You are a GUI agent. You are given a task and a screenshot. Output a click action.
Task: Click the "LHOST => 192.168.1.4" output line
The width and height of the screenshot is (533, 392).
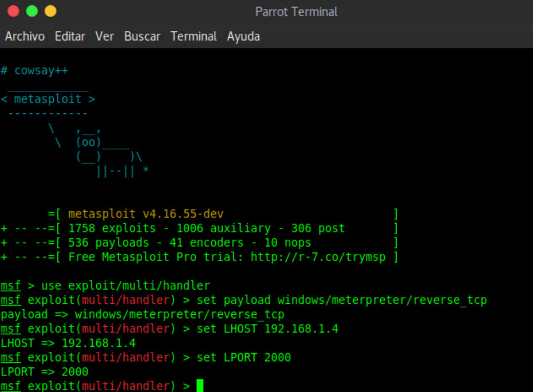coord(68,343)
